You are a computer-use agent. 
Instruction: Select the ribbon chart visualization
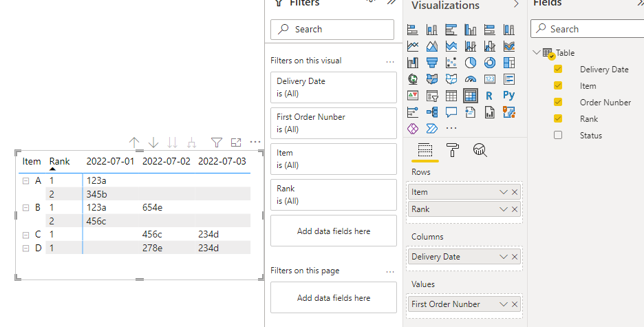point(509,46)
